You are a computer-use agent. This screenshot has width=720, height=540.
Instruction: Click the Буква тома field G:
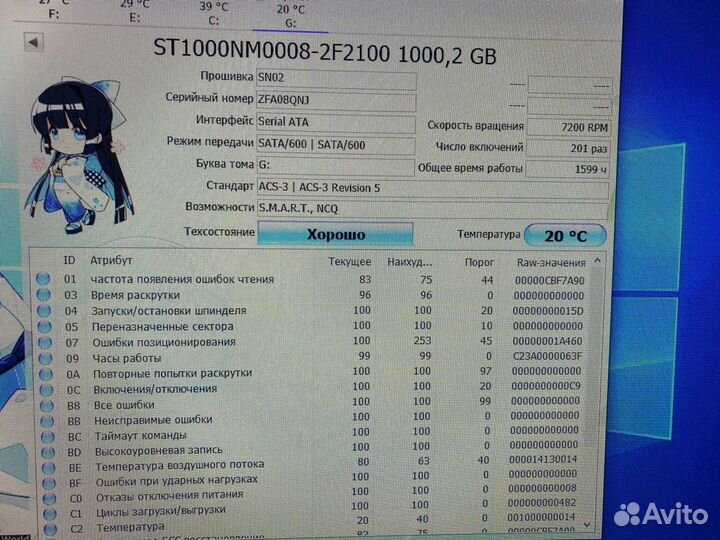335,166
